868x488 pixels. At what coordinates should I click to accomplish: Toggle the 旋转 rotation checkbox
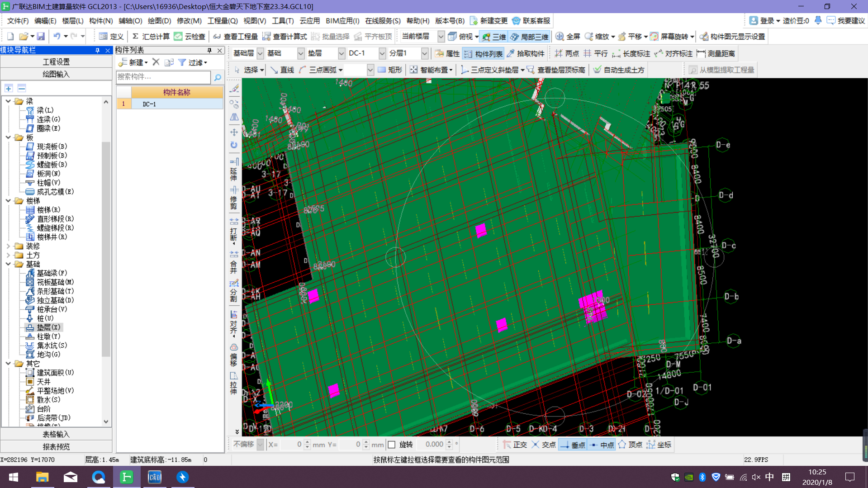tap(392, 445)
